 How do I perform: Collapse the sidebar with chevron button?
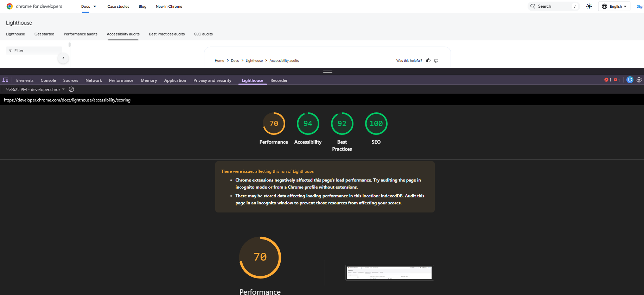(x=63, y=58)
